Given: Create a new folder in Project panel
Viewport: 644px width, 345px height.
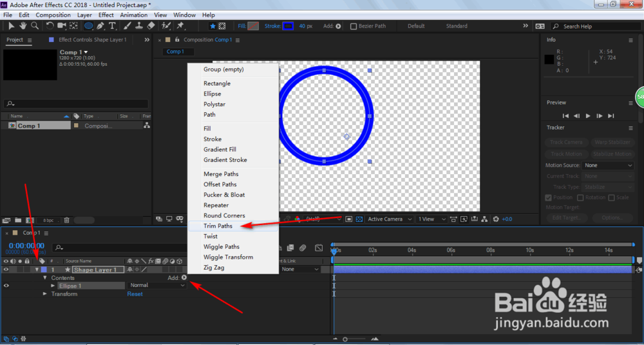Looking at the screenshot, I should pos(17,221).
